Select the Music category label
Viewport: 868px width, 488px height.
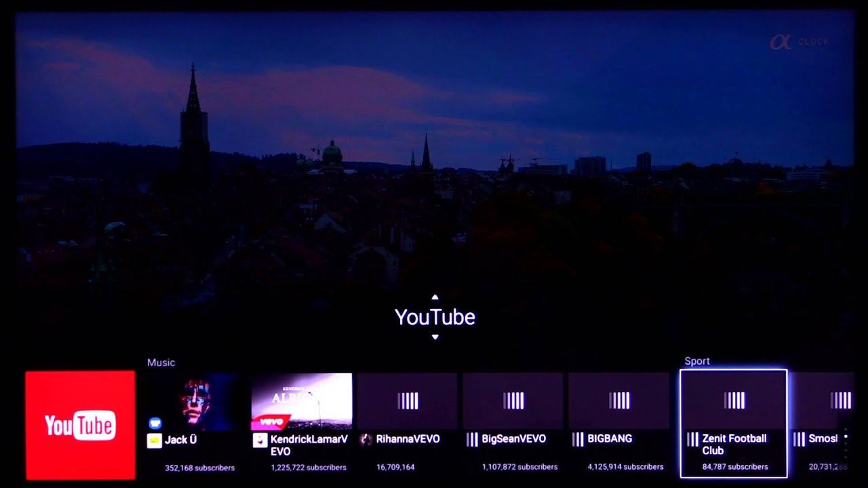point(161,363)
